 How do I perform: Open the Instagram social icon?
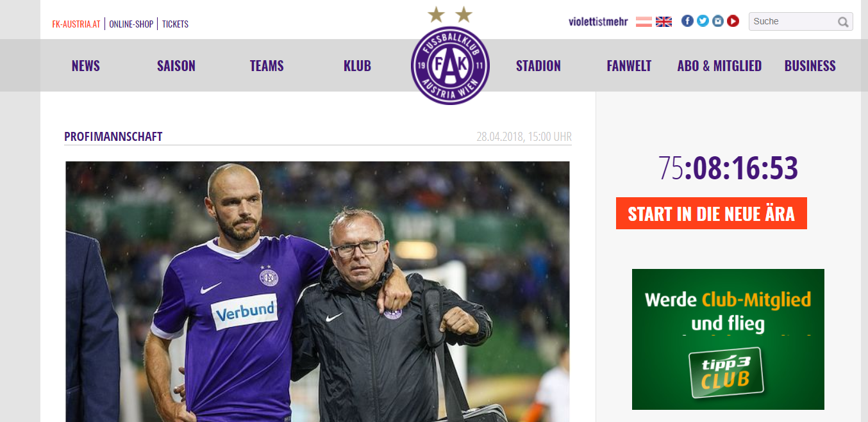pyautogui.click(x=718, y=21)
